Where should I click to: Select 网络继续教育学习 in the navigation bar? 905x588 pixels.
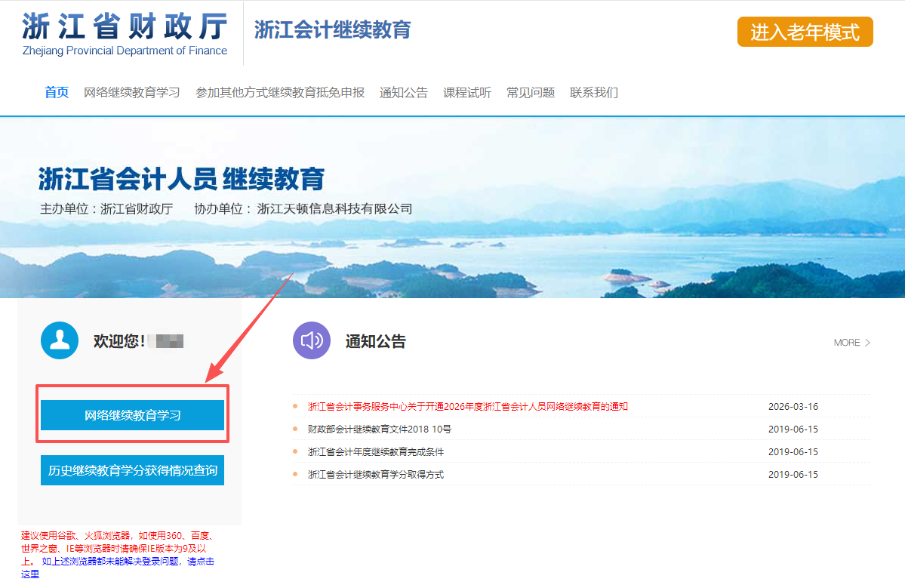(133, 92)
